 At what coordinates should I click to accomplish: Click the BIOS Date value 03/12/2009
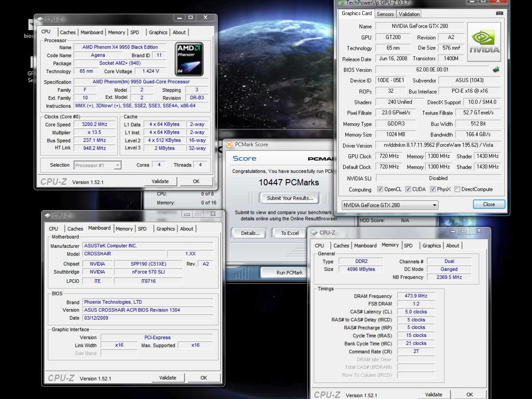(x=148, y=318)
